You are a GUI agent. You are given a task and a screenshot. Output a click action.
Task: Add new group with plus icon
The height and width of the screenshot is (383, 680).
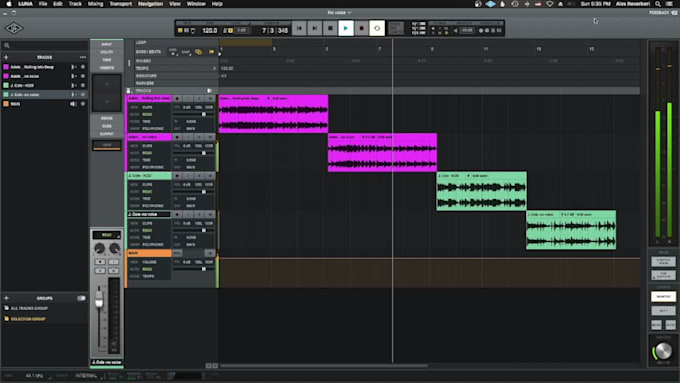tap(6, 298)
